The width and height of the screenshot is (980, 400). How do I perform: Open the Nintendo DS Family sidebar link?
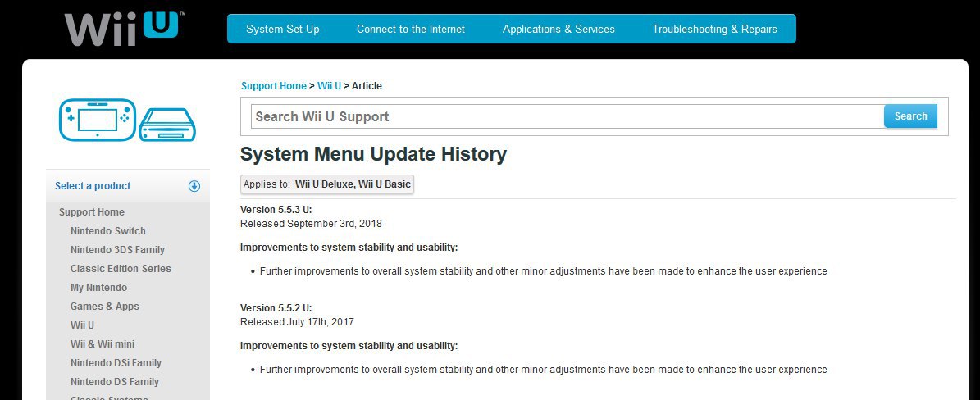point(114,381)
